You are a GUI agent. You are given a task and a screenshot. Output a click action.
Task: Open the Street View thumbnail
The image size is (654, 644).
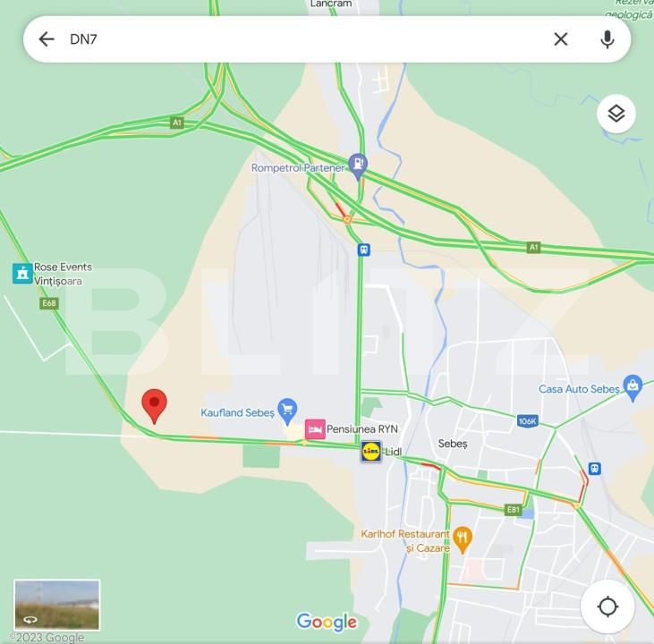pyautogui.click(x=56, y=605)
